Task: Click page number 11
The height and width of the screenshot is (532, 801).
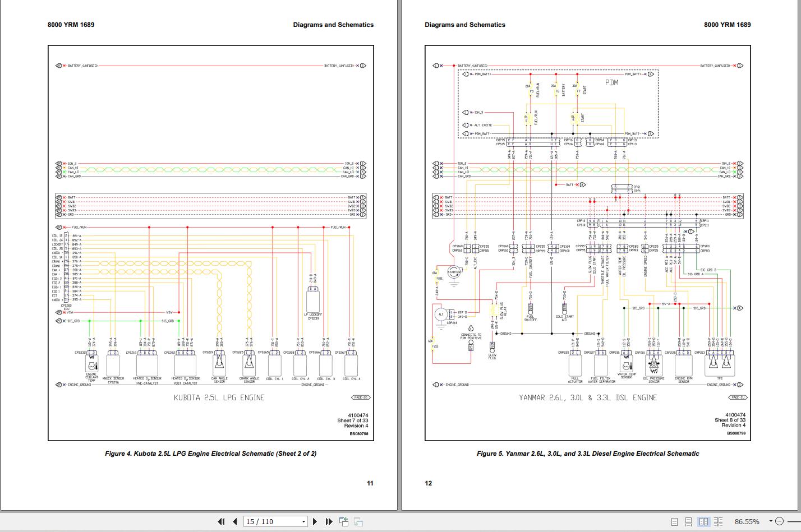Action: (x=370, y=483)
